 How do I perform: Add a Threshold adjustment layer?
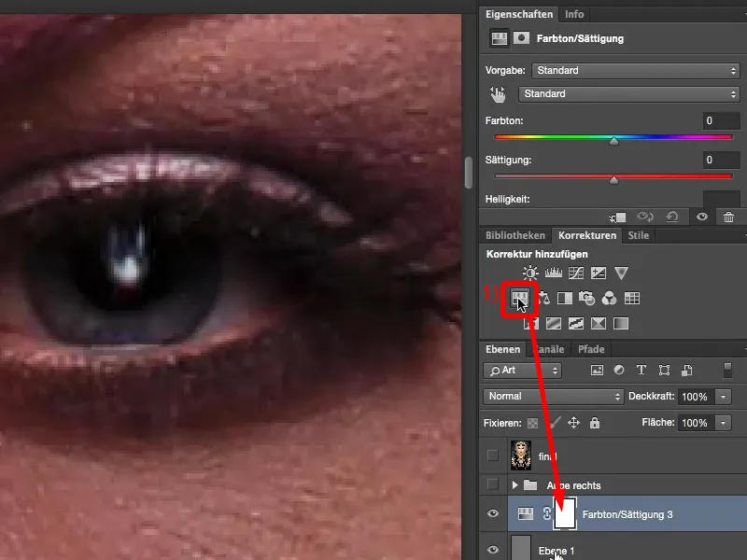[x=576, y=324]
